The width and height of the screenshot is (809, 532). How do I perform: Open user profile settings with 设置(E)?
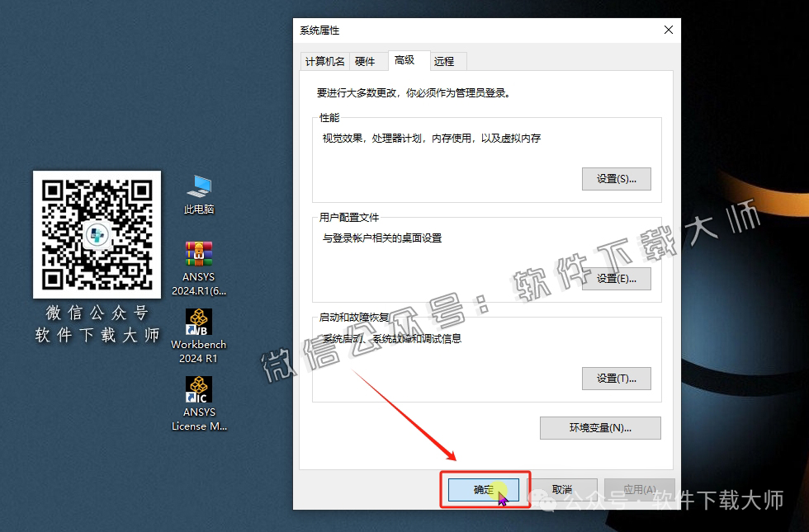(x=616, y=279)
